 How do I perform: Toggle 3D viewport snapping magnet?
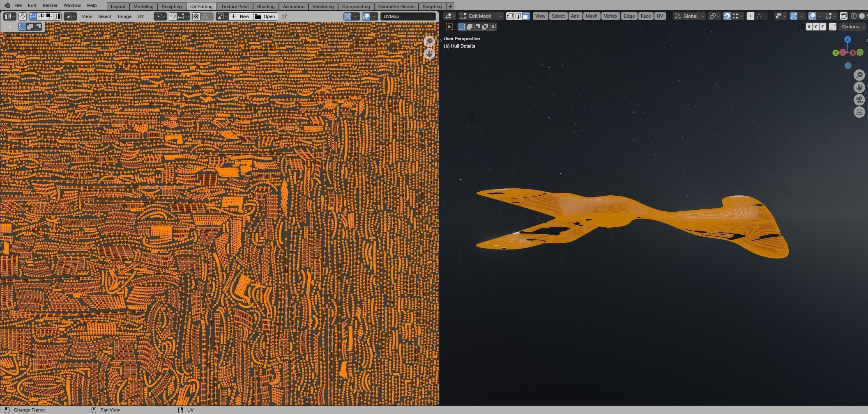point(727,16)
